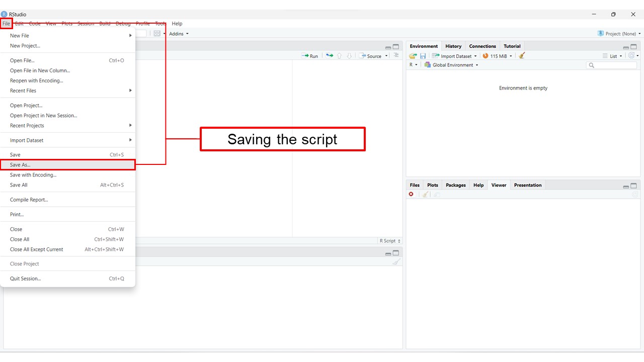Viewport: 644px width, 362px height.
Task: Select Print... in the File menu
Action: [67, 215]
